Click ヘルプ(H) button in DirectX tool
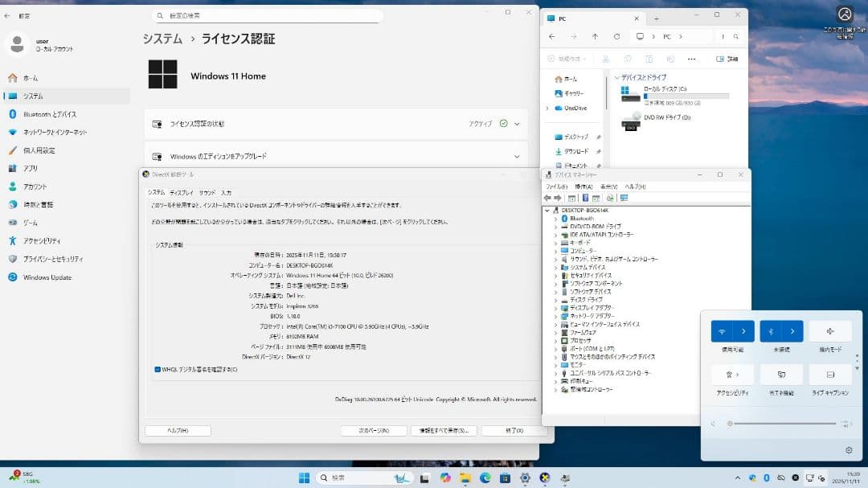Image resolution: width=868 pixels, height=488 pixels. (x=178, y=430)
